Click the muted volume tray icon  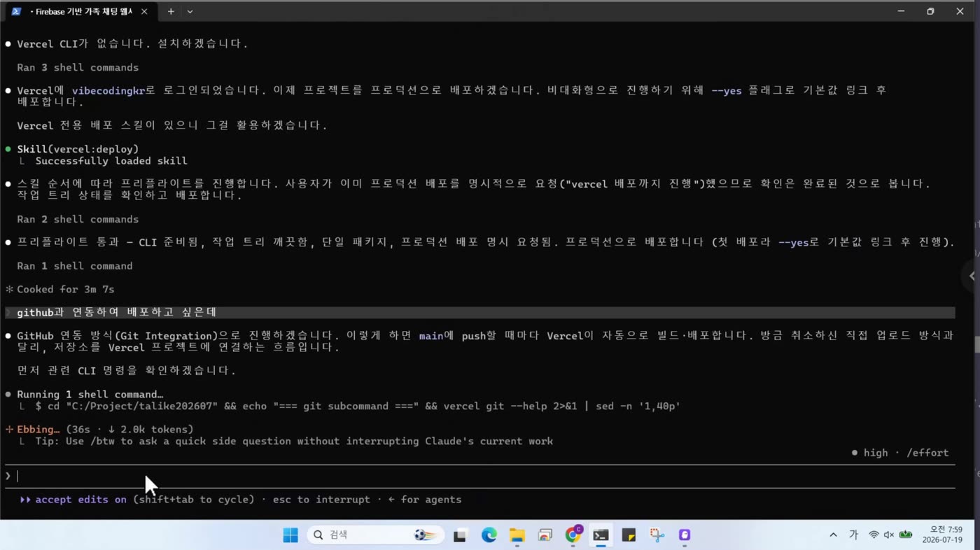point(889,535)
